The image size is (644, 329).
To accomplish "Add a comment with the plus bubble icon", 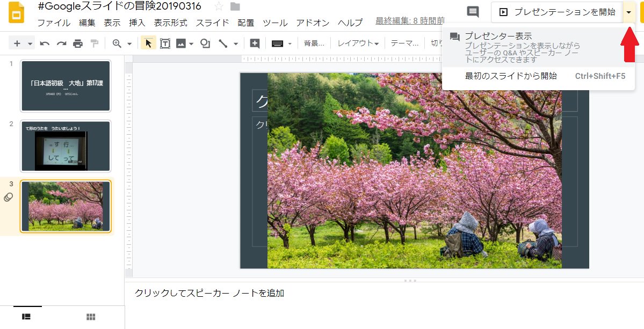I will (255, 43).
